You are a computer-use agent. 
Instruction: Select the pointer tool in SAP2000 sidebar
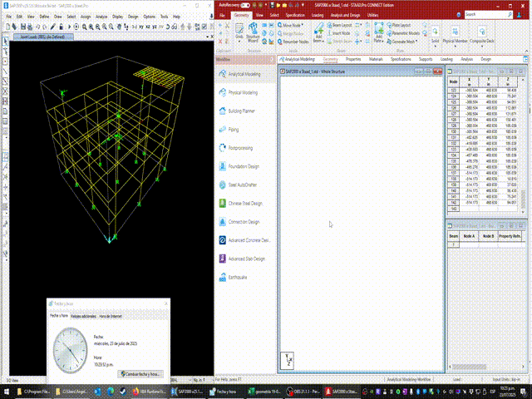click(5, 42)
